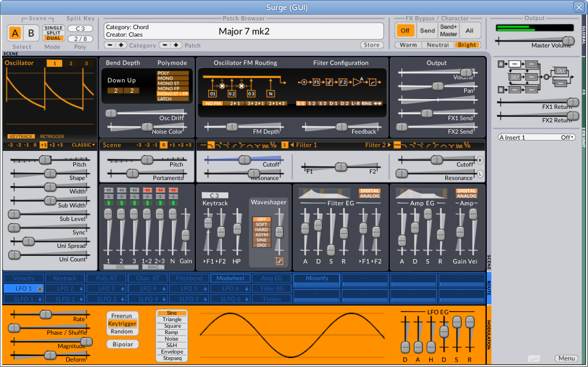
Task: Unmute the 1×2 ring mod channel
Action: click(x=147, y=190)
